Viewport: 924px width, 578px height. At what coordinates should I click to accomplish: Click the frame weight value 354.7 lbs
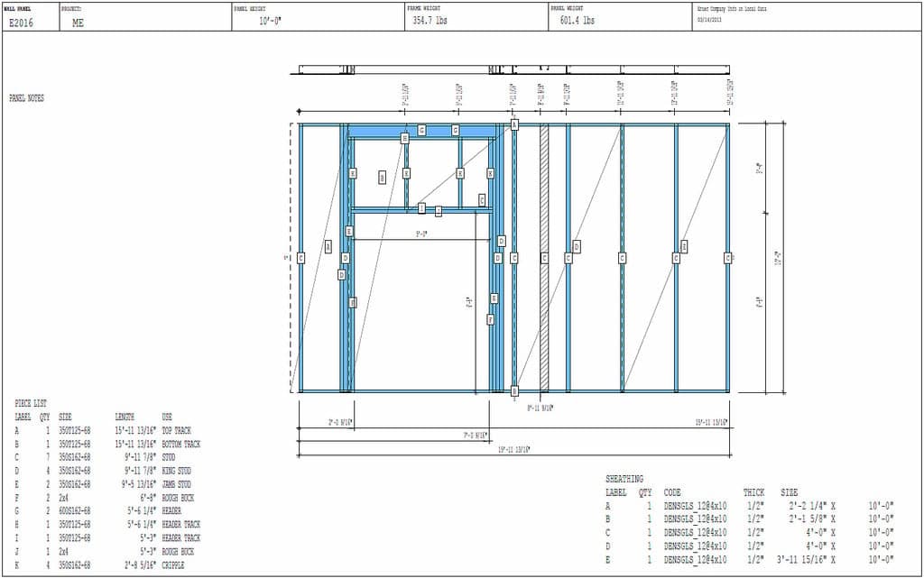[430, 21]
